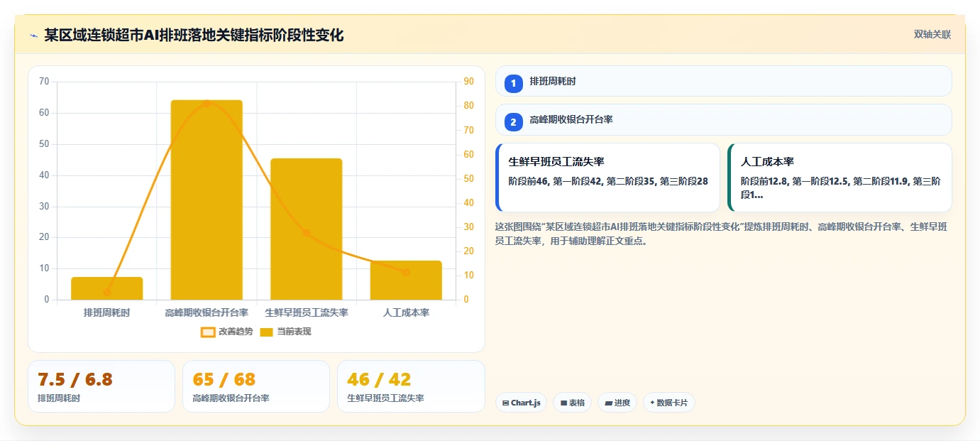Click the trend line point on 排班周耗时
The height and width of the screenshot is (441, 980).
tap(107, 292)
